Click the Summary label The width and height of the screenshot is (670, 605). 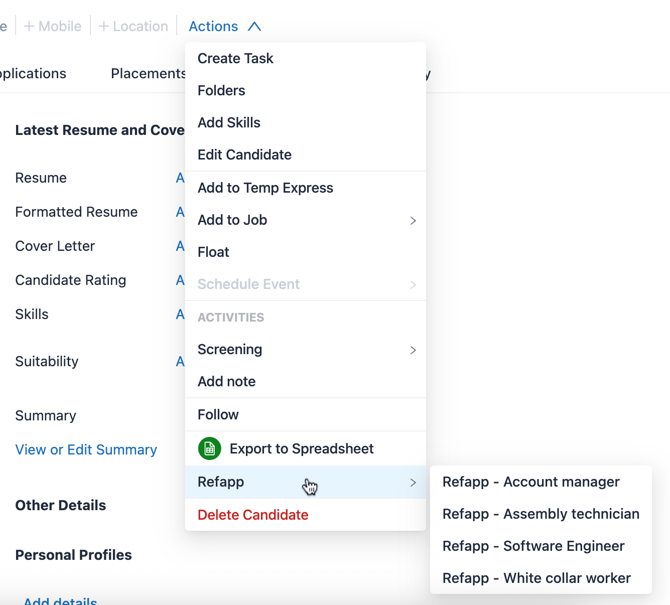[x=46, y=415]
